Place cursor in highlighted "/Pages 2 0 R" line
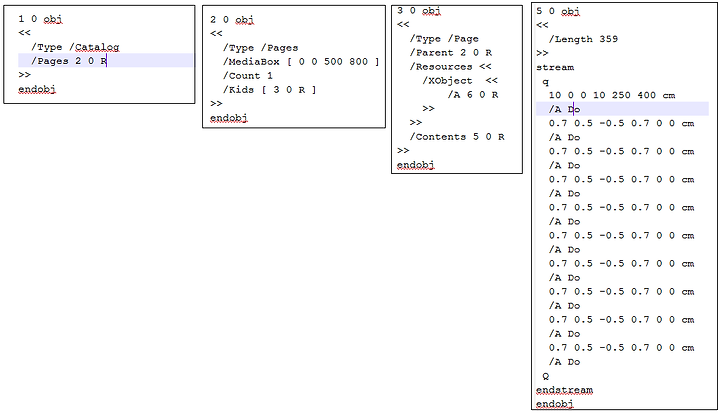720x415 pixels. click(106, 61)
